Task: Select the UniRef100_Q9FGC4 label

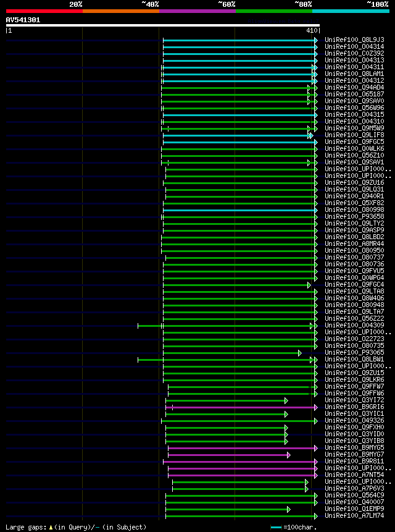Action: click(x=354, y=284)
